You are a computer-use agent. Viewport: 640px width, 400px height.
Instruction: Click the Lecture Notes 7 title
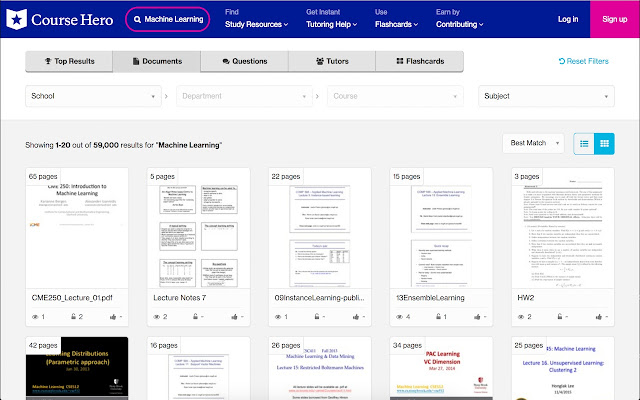point(180,298)
